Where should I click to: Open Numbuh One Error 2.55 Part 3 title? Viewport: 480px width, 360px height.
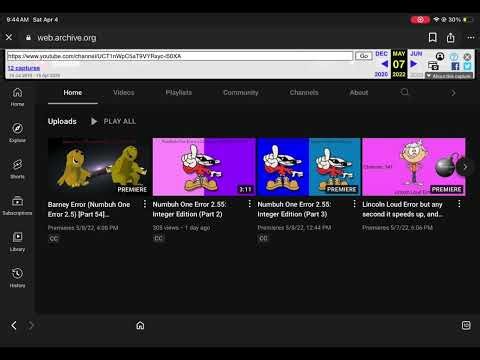coord(294,209)
